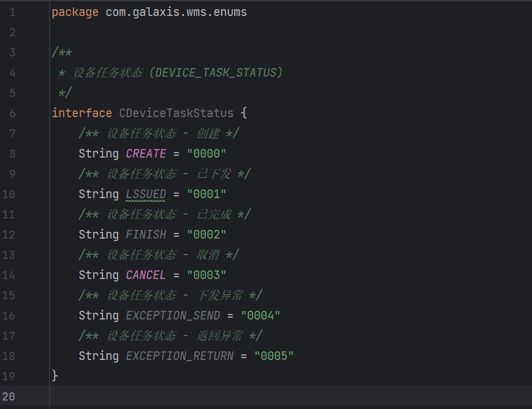The image size is (532, 409).
Task: Place cursor on com.galaxis.wms.enums package name
Action: click(x=176, y=12)
